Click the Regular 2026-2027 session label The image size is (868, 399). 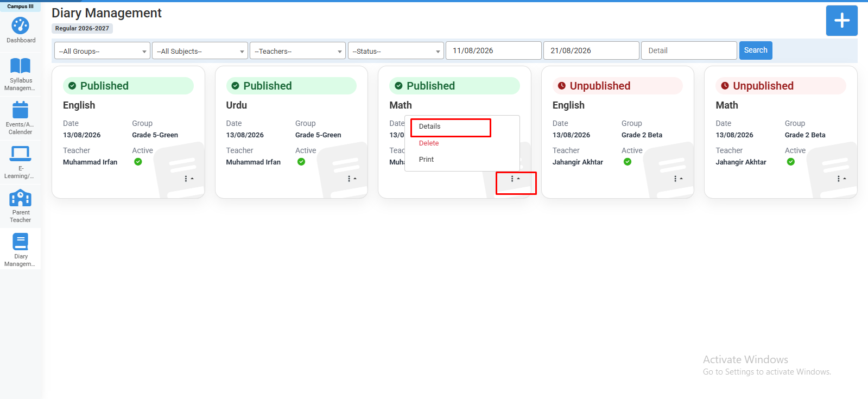[x=82, y=28]
